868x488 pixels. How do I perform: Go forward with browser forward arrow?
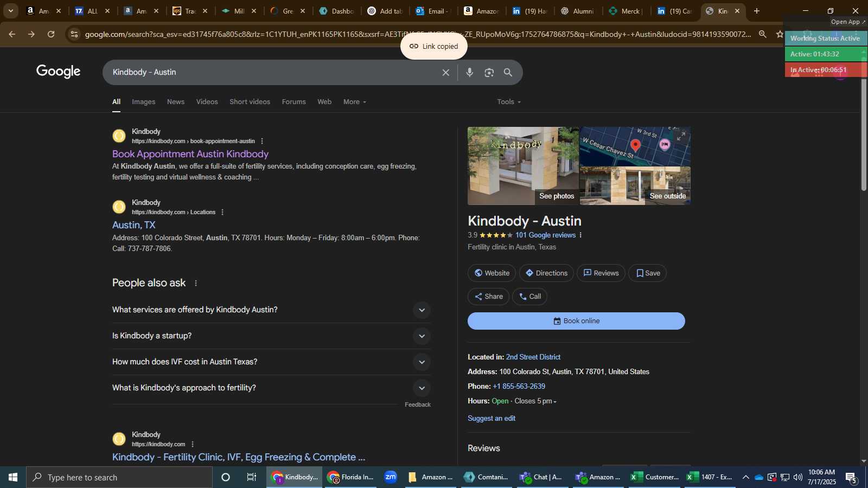(x=31, y=34)
